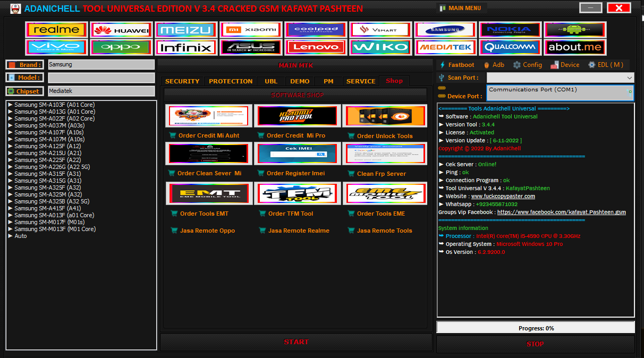The width and height of the screenshot is (644, 358).
Task: Click the EME Mobile Tool logo
Action: pyautogui.click(x=385, y=193)
